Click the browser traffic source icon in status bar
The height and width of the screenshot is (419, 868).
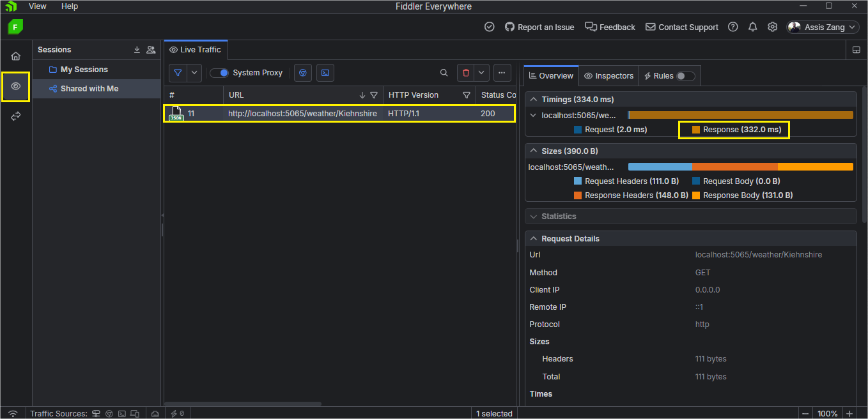[109, 413]
